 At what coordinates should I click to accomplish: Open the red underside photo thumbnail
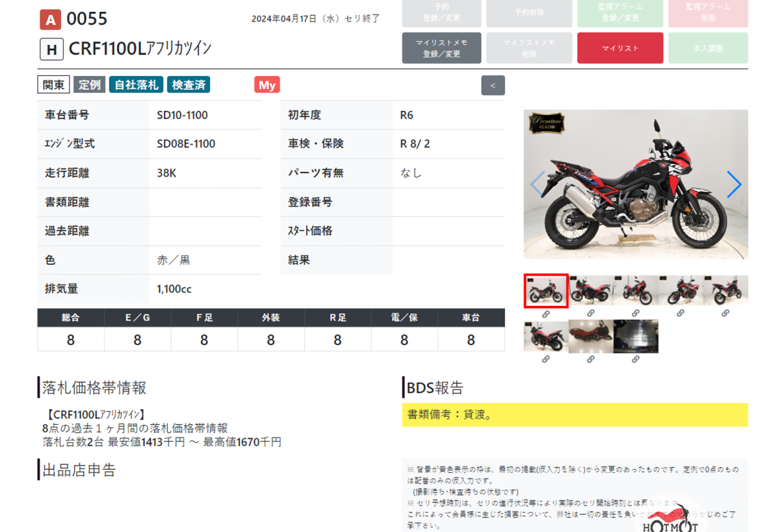[x=591, y=336]
